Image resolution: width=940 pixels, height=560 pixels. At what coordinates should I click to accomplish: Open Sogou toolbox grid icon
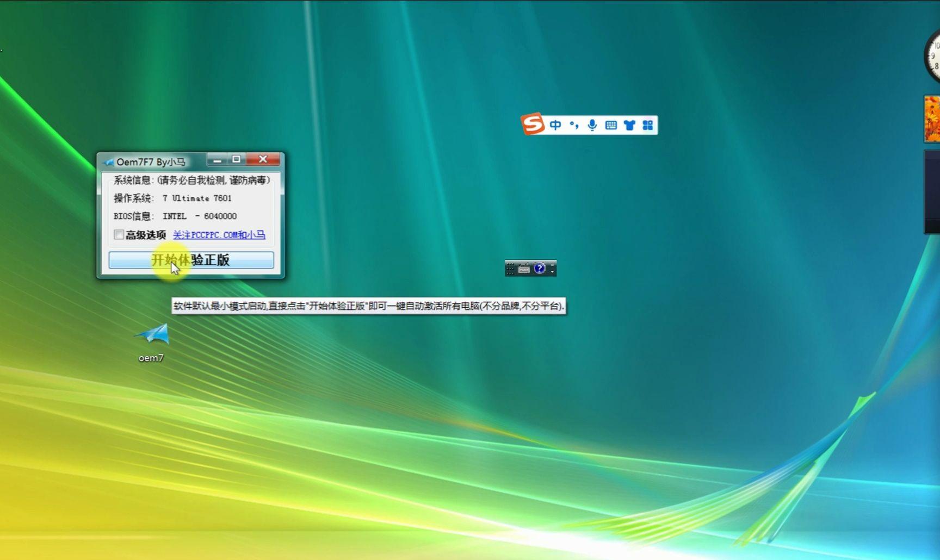(x=647, y=126)
